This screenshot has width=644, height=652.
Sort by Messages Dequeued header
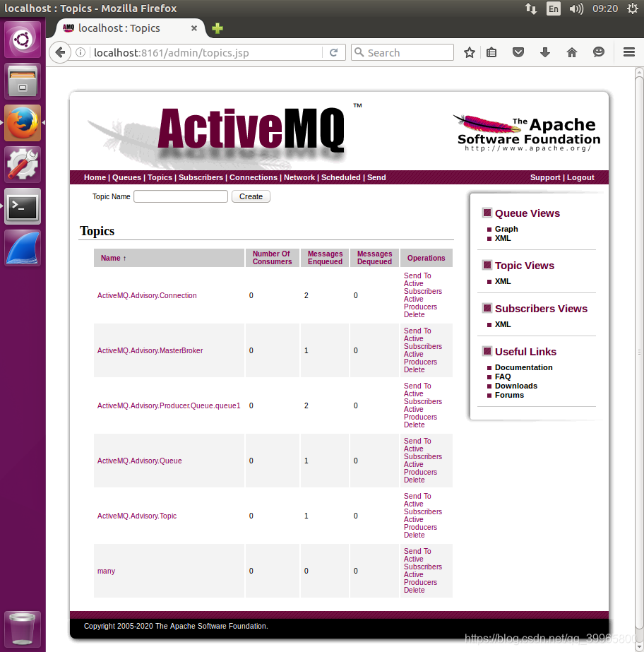tap(374, 258)
